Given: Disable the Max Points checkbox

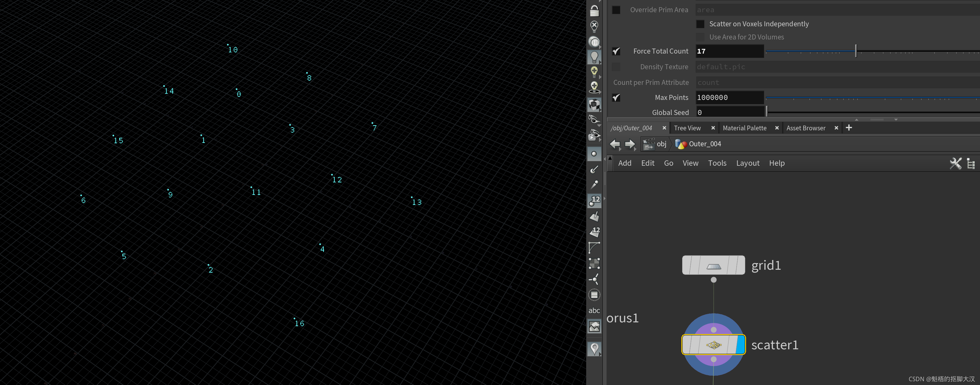Looking at the screenshot, I should click(x=616, y=97).
